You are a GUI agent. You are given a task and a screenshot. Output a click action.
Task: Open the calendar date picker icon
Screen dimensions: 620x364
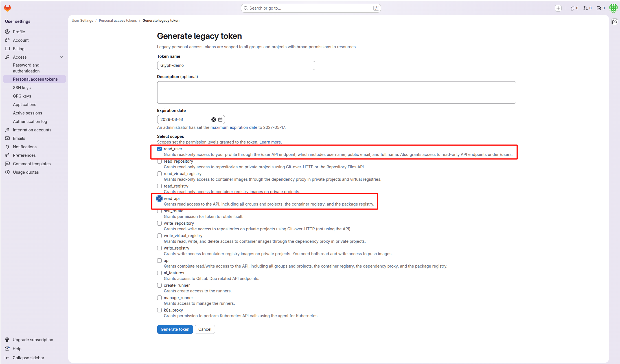[220, 120]
